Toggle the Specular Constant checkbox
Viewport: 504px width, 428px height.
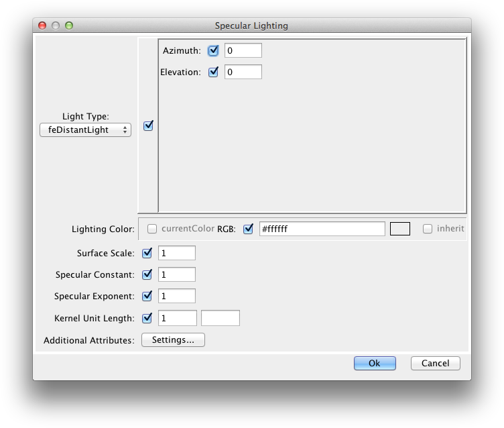click(x=147, y=274)
